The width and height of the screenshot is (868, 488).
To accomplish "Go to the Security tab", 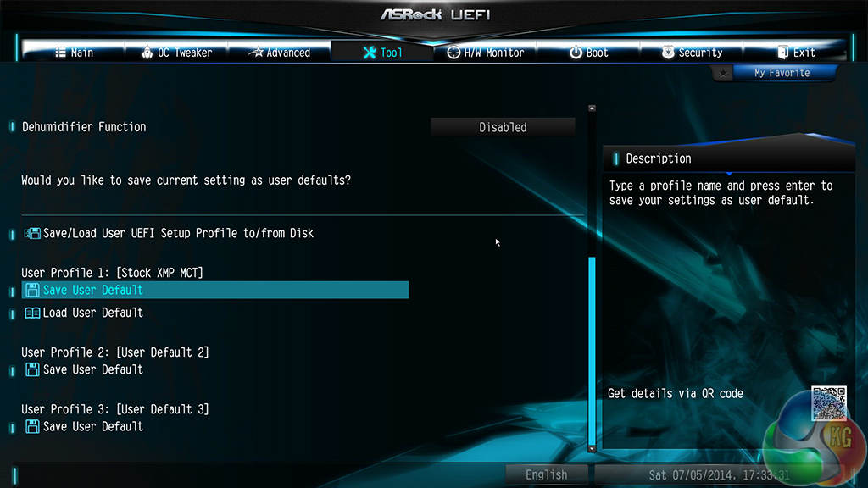I will click(x=692, y=53).
